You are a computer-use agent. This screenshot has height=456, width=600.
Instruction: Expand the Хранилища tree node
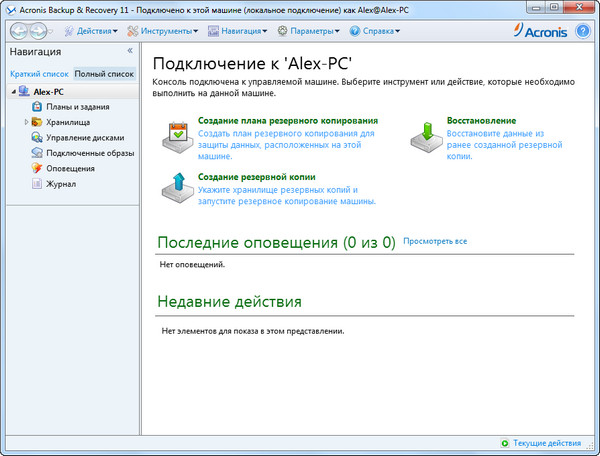27,123
